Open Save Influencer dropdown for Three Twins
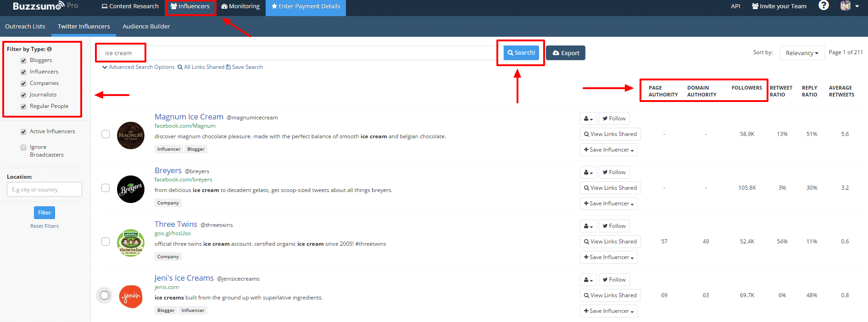Screen dimensions: 868x322 click(x=608, y=257)
